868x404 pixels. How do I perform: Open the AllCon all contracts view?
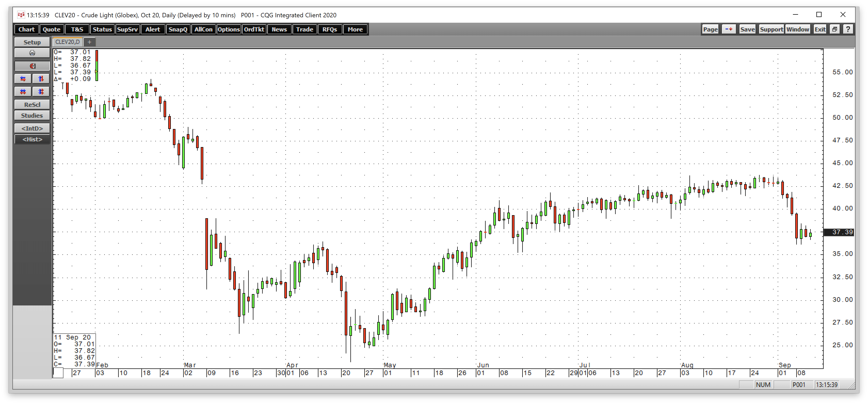tap(203, 29)
